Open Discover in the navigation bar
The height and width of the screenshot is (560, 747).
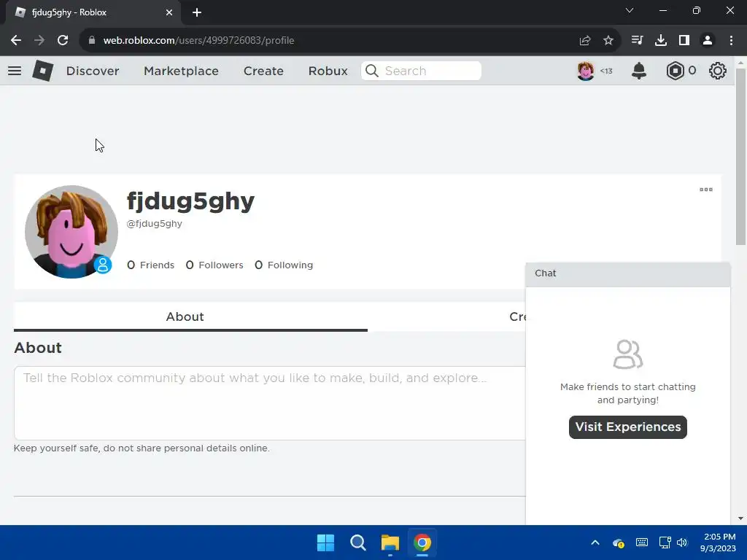(x=93, y=71)
